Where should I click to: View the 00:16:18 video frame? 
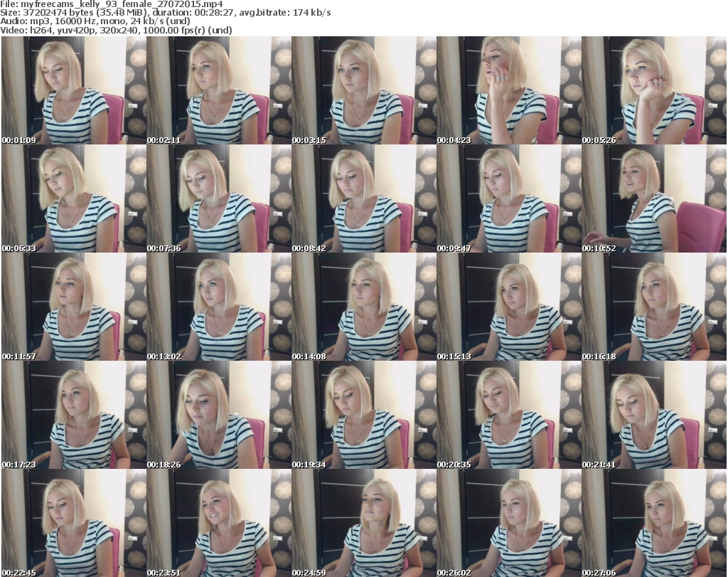coord(654,307)
